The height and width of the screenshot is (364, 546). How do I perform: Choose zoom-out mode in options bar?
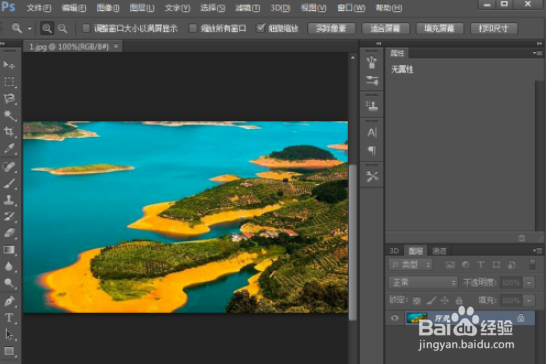pos(63,28)
